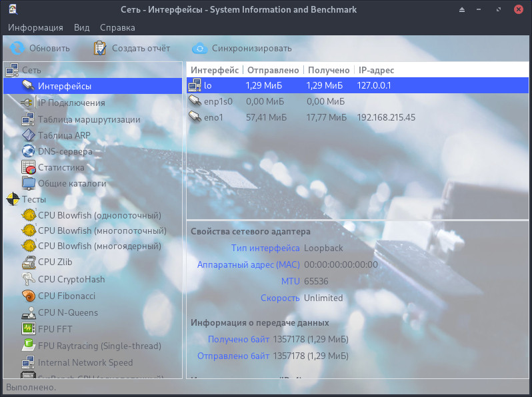The width and height of the screenshot is (532, 397).
Task: Click the Статистика chart icon
Action: pos(28,167)
